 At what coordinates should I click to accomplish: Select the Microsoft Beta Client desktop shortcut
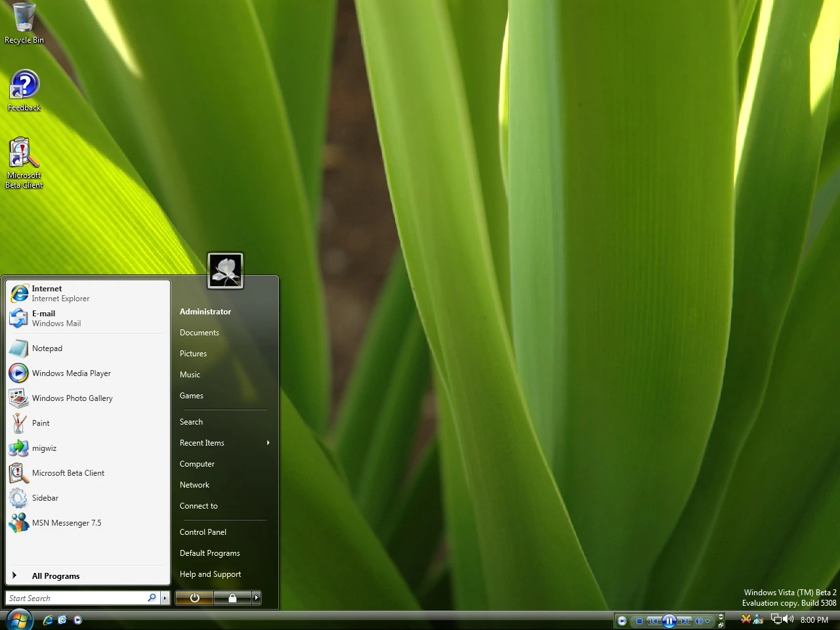[x=24, y=163]
